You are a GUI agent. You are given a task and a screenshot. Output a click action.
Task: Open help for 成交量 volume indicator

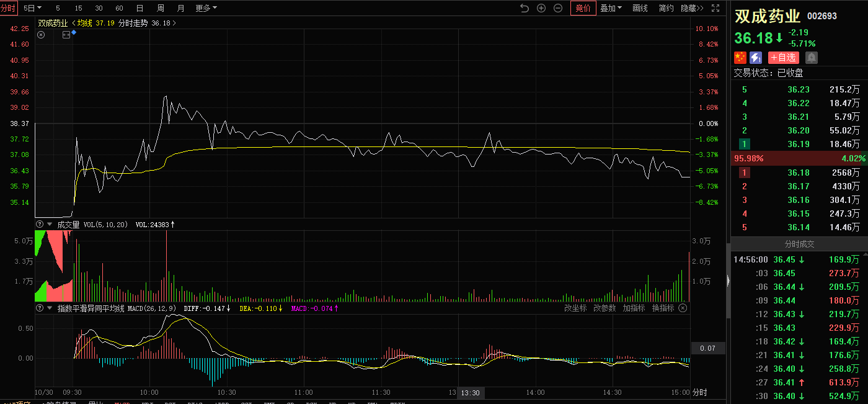click(x=40, y=225)
